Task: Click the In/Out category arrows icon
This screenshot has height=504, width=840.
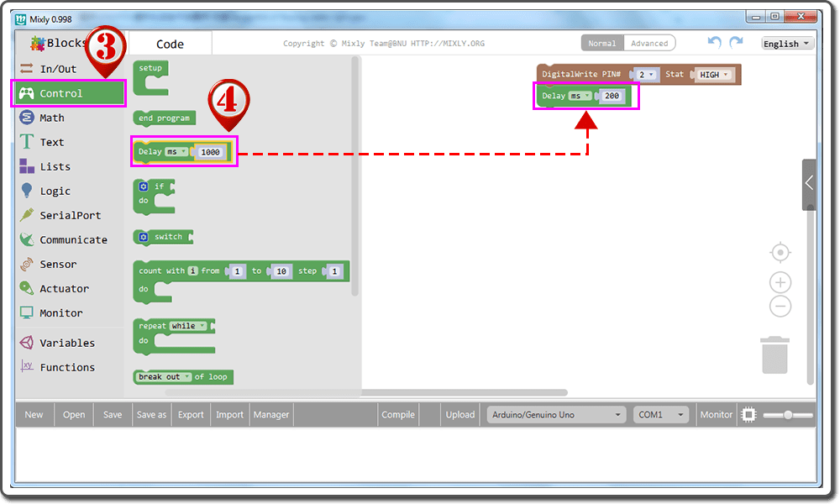Action: click(x=26, y=69)
